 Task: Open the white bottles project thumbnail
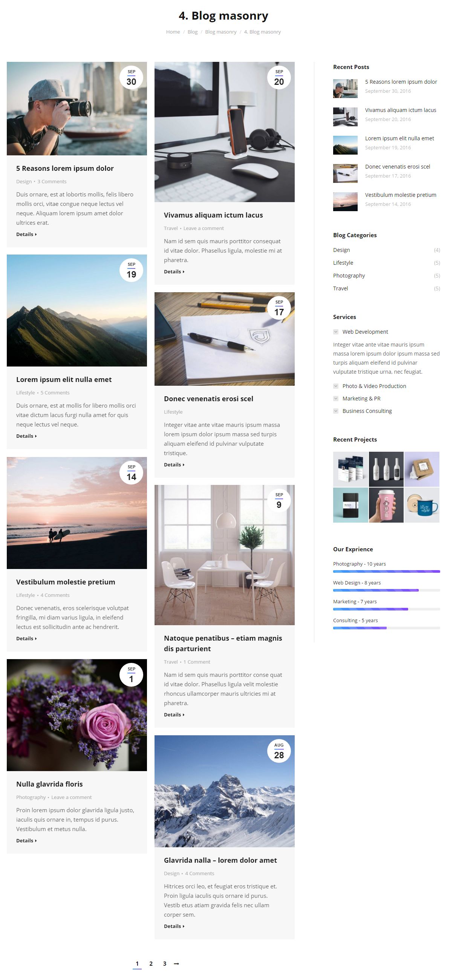[386, 469]
